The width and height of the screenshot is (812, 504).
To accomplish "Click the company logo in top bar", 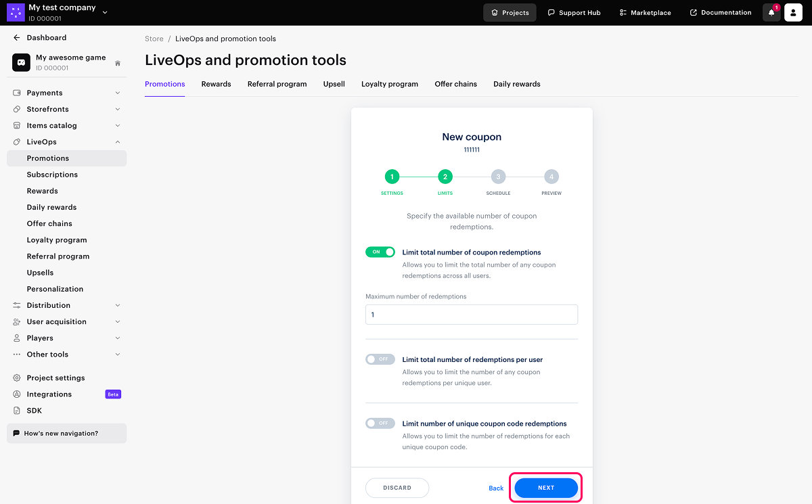I will (16, 12).
